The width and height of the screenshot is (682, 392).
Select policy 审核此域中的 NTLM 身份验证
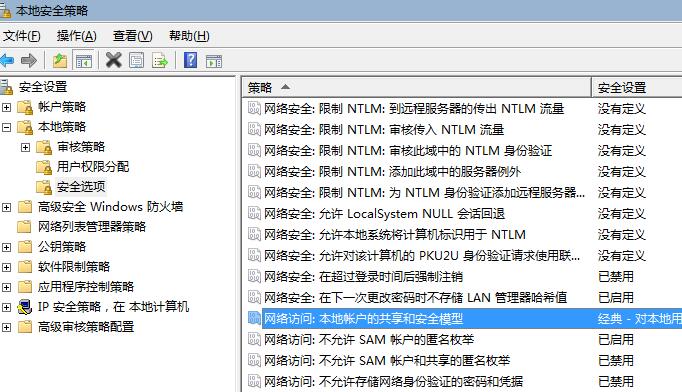pyautogui.click(x=408, y=151)
